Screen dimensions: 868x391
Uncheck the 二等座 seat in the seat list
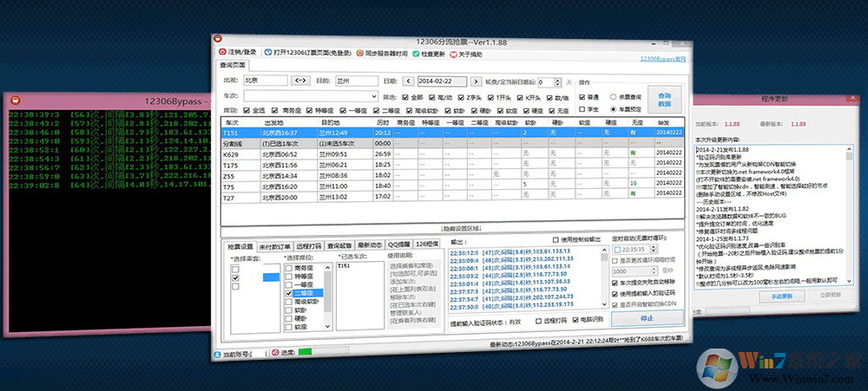[288, 293]
